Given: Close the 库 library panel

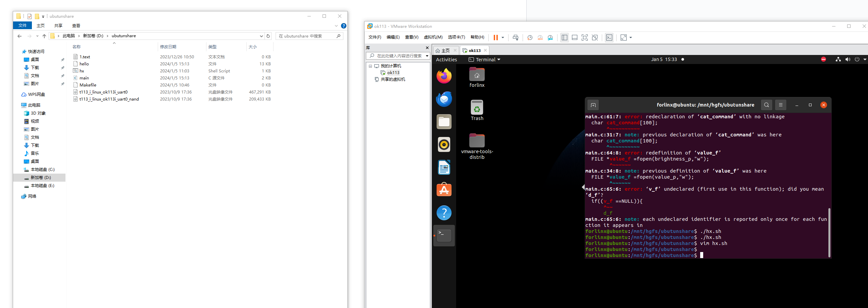Looking at the screenshot, I should coord(427,48).
